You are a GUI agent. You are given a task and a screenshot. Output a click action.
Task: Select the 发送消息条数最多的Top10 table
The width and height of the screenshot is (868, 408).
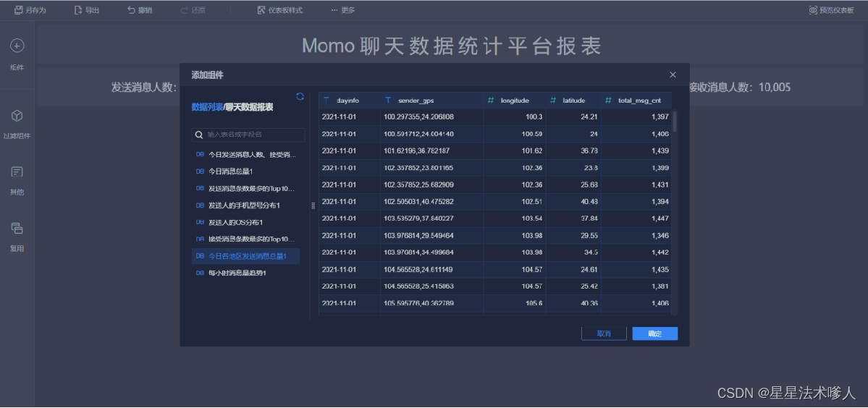[245, 189]
